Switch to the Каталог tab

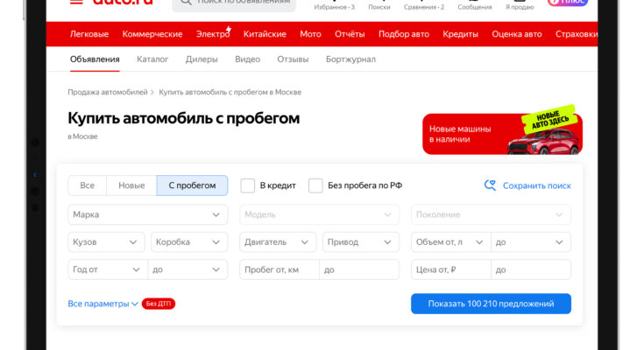pos(152,59)
